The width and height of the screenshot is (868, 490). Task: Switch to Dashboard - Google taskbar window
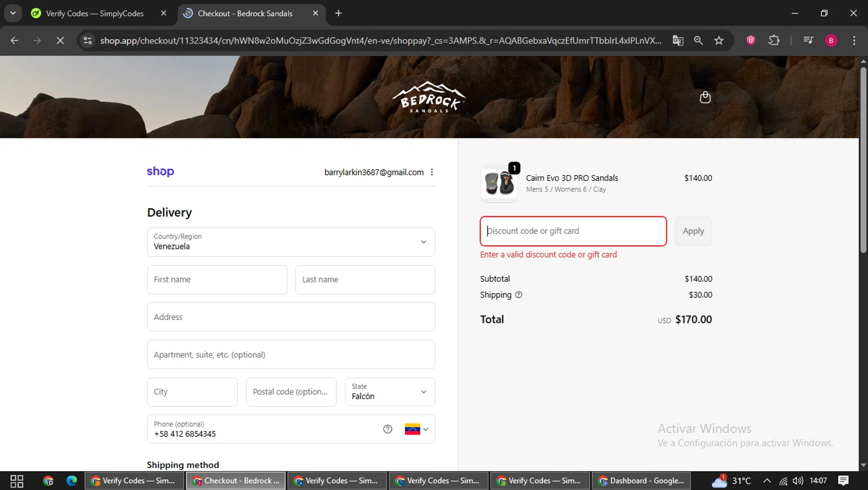(642, 481)
